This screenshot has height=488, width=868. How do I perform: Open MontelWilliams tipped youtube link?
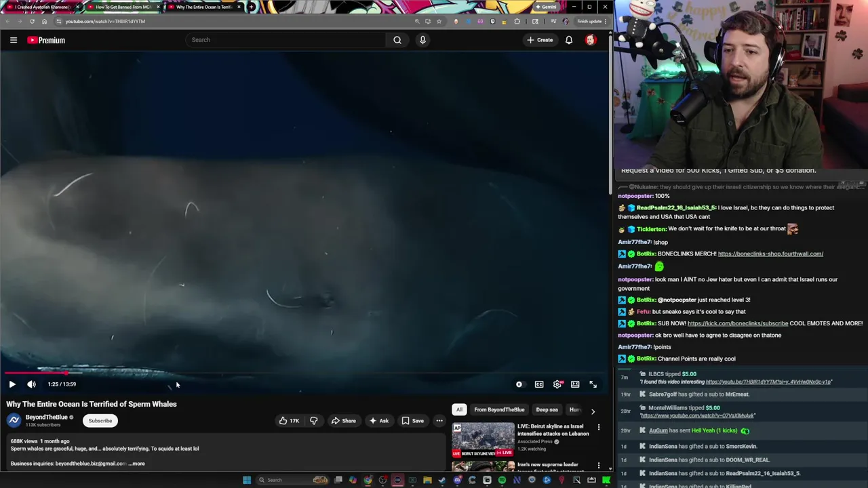[x=697, y=415]
